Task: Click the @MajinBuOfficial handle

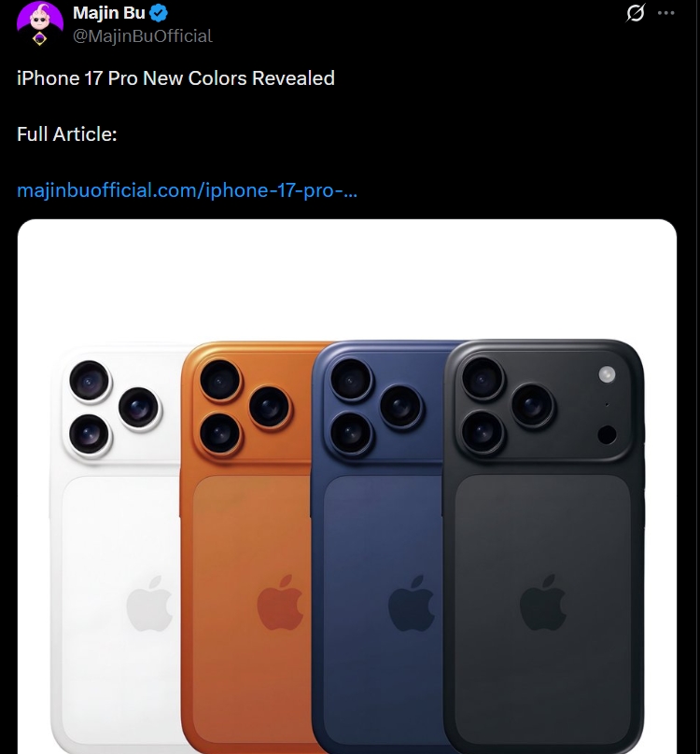Action: coord(143,36)
